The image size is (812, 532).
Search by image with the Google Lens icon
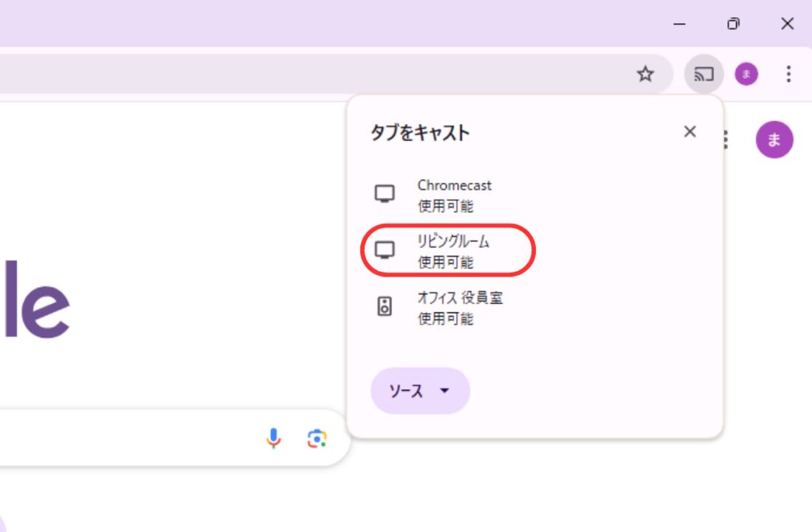pos(317,439)
